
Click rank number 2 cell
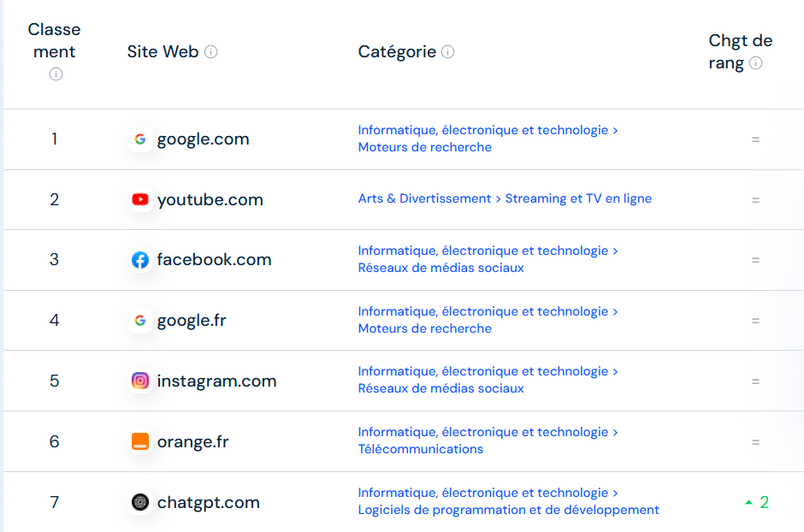(55, 199)
